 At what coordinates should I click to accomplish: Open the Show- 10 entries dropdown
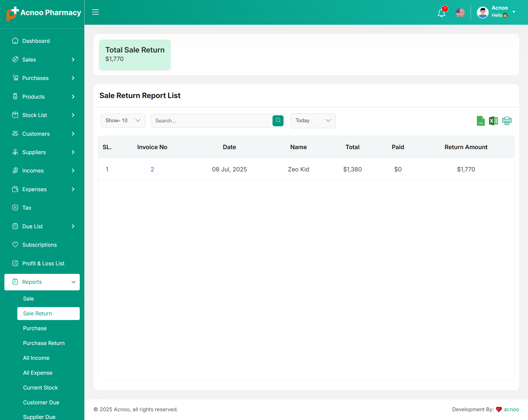point(123,121)
